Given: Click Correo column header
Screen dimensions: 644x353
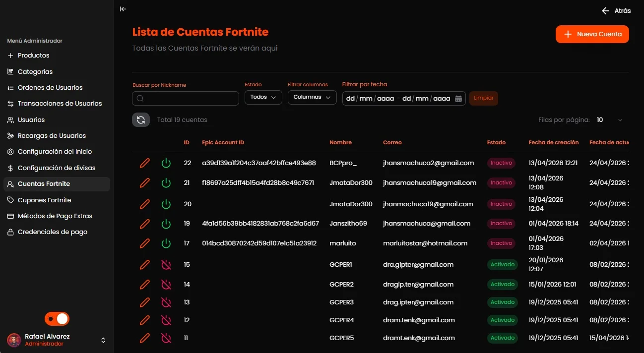Looking at the screenshot, I should point(392,143).
